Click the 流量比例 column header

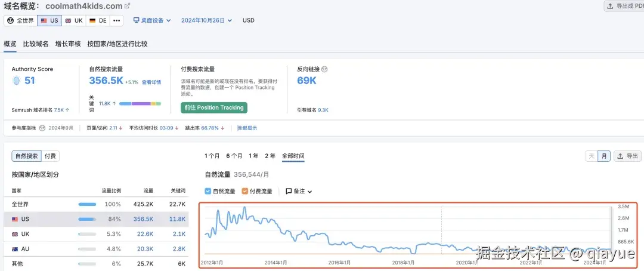pyautogui.click(x=112, y=191)
